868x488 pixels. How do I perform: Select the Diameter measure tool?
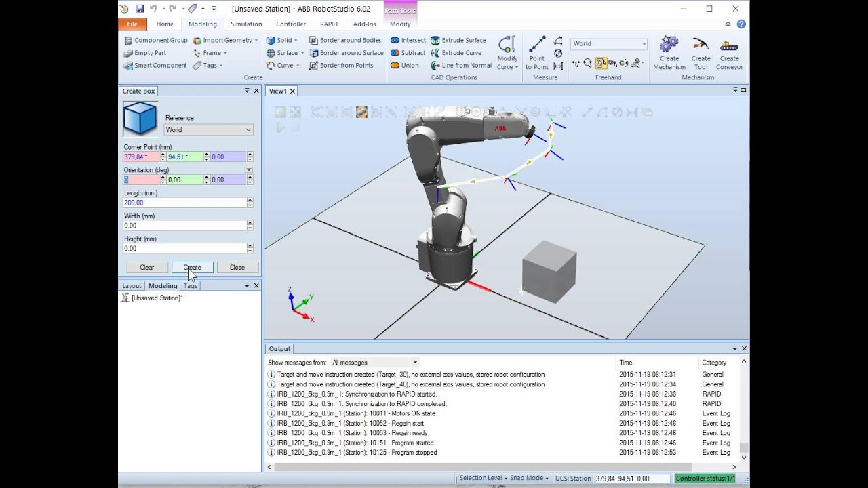click(558, 54)
